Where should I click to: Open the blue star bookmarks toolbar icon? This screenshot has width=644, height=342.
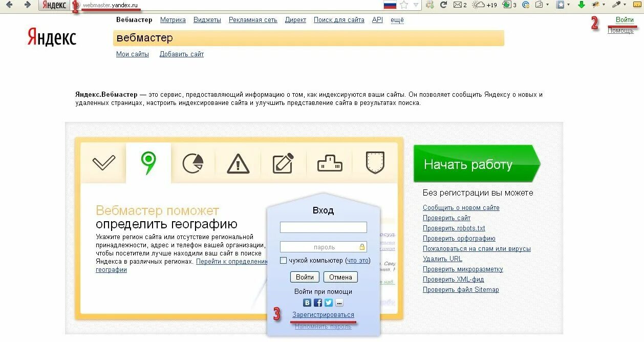coord(561,5)
